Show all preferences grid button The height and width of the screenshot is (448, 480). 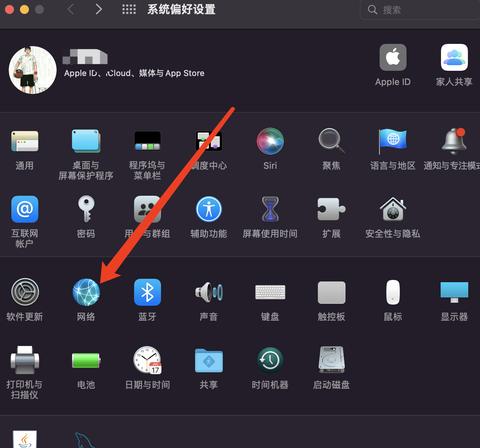(129, 9)
